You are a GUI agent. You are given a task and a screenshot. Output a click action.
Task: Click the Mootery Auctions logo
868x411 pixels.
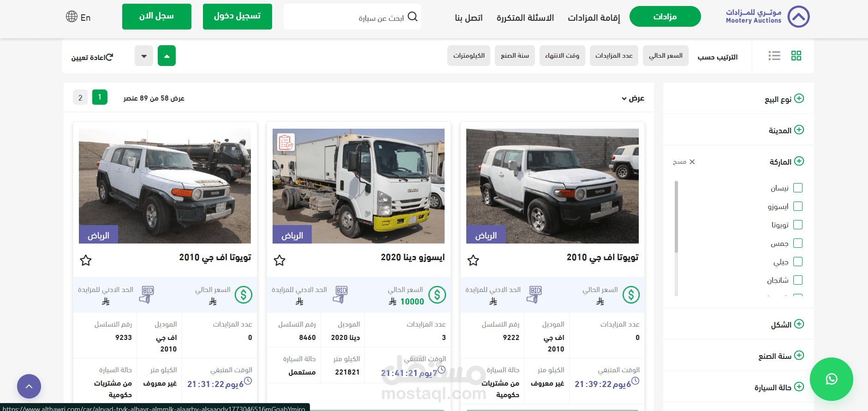767,17
